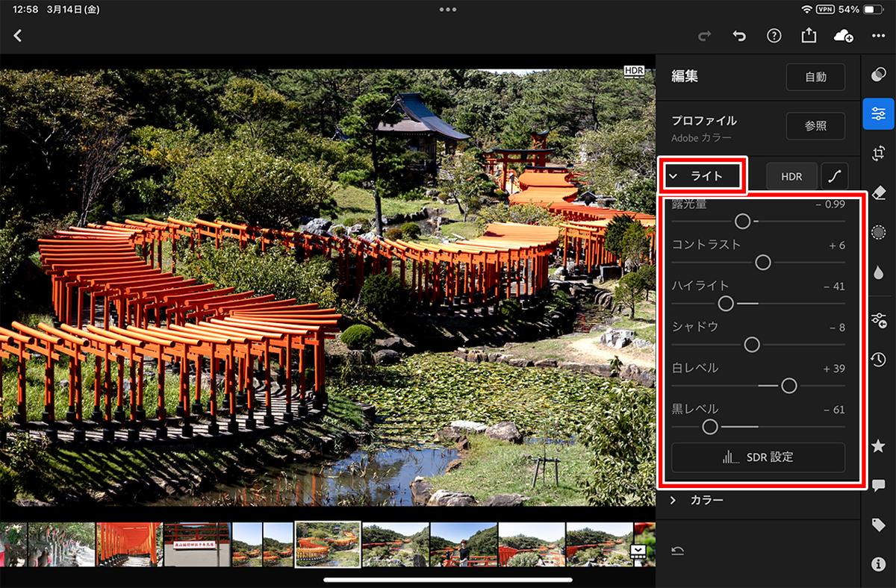Show photo info panel
The width and height of the screenshot is (896, 588).
(878, 564)
